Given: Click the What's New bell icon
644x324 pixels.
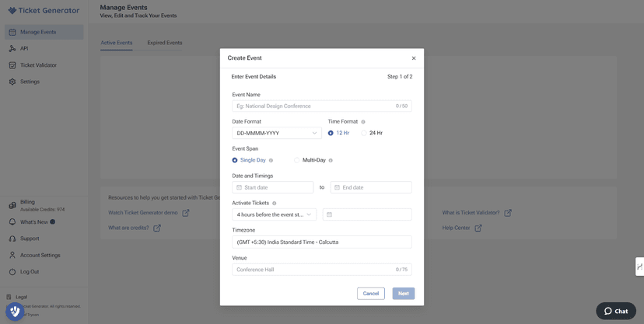Looking at the screenshot, I should (x=12, y=222).
